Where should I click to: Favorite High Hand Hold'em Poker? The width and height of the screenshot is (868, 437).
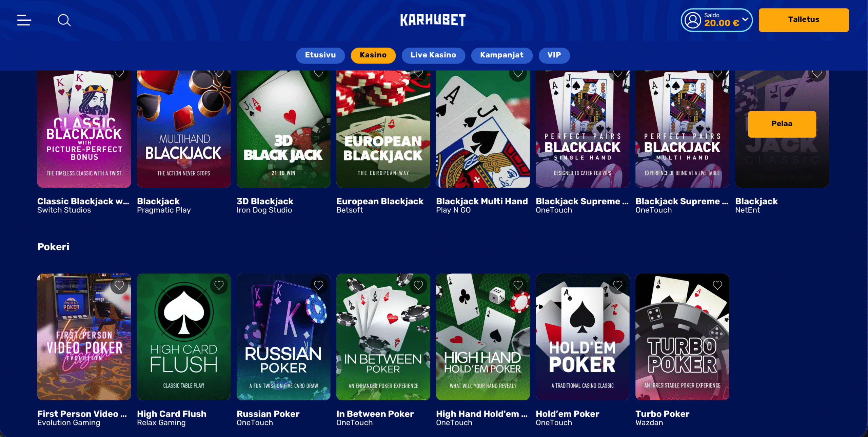point(518,285)
